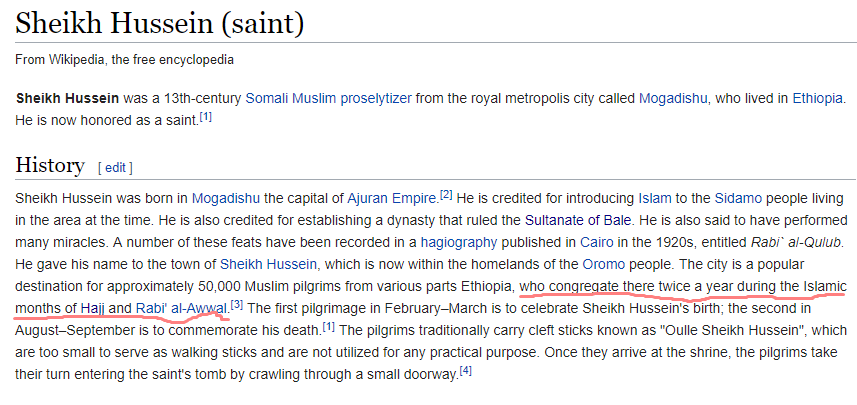This screenshot has width=857, height=405.
Task: Open the Rabi' al-Awwal link
Action: click(x=181, y=308)
